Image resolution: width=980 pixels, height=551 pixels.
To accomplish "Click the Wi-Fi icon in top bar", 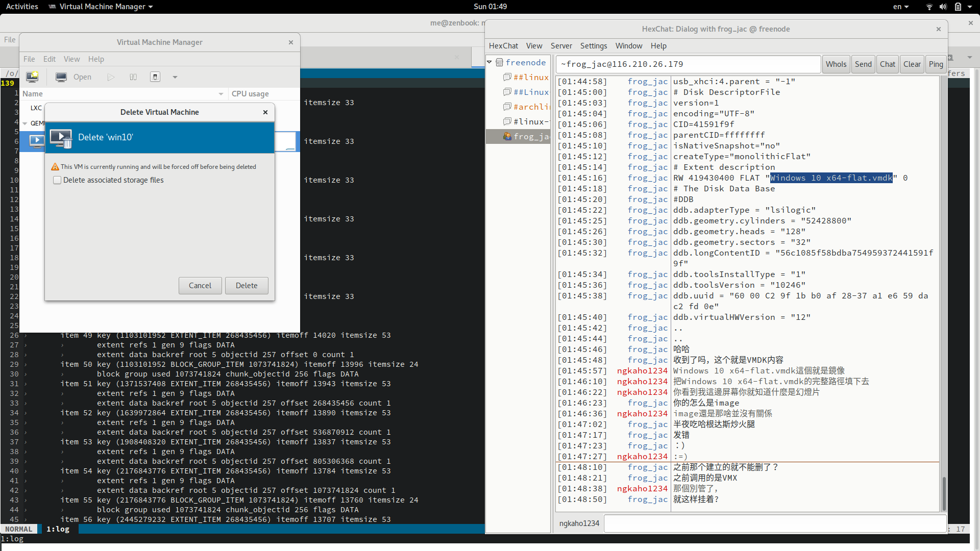I will tap(929, 7).
